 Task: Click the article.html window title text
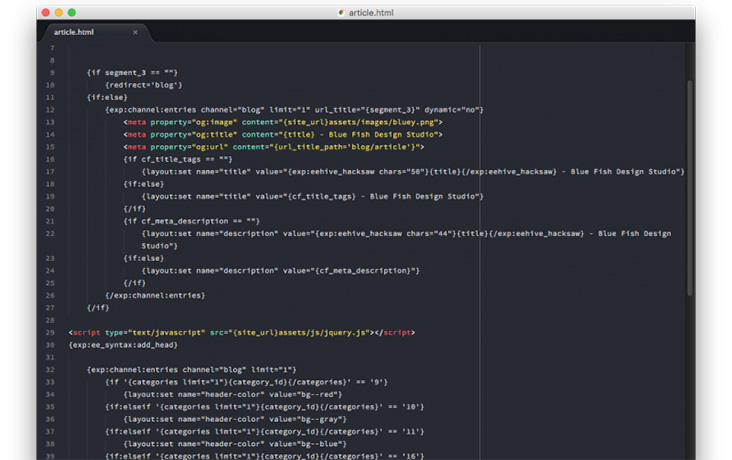[x=371, y=13]
